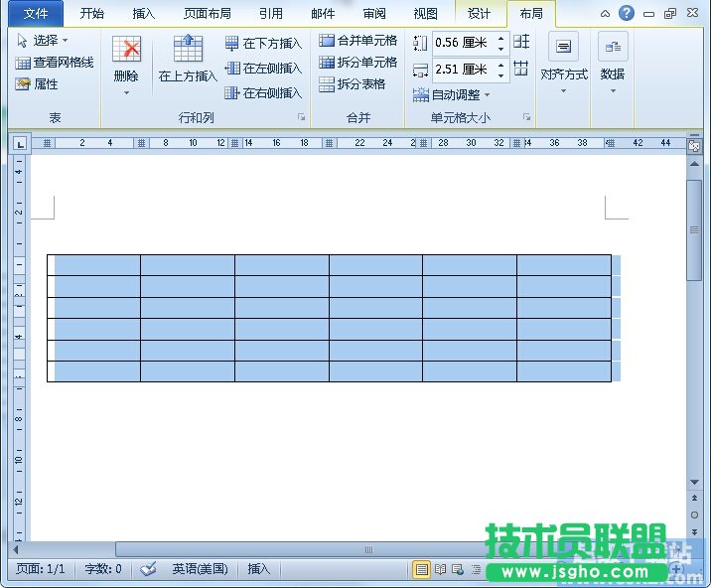711x588 pixels.
Task: Expand the 对齐方式 alignment group
Action: click(563, 66)
